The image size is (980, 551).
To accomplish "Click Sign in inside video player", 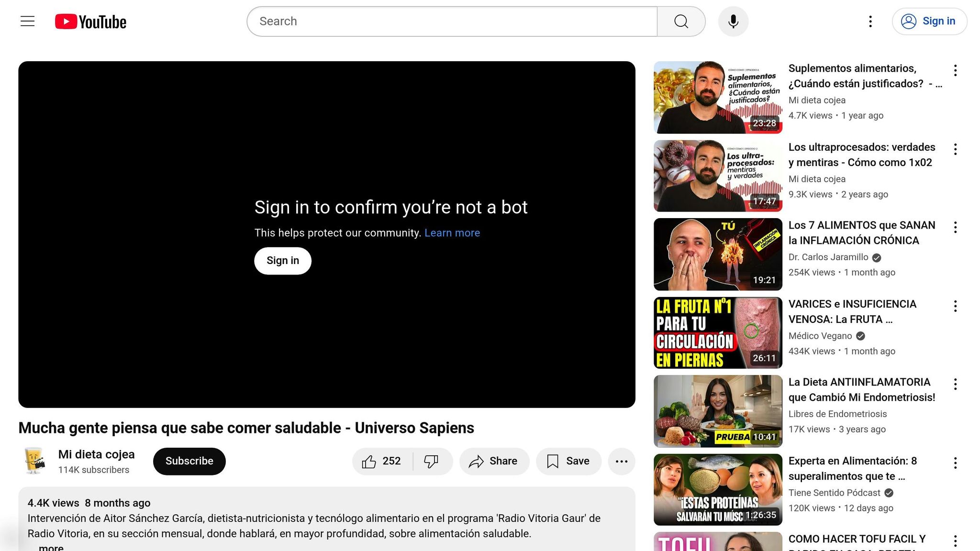I will tap(283, 261).
